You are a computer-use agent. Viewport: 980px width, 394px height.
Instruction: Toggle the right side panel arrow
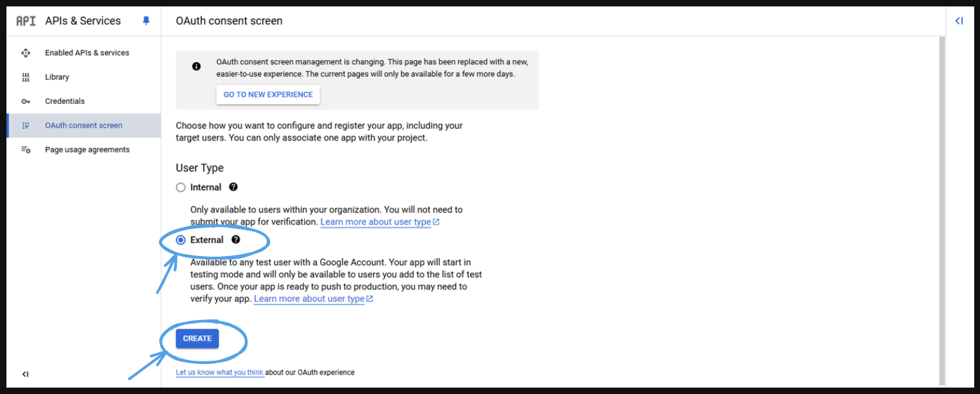click(959, 21)
